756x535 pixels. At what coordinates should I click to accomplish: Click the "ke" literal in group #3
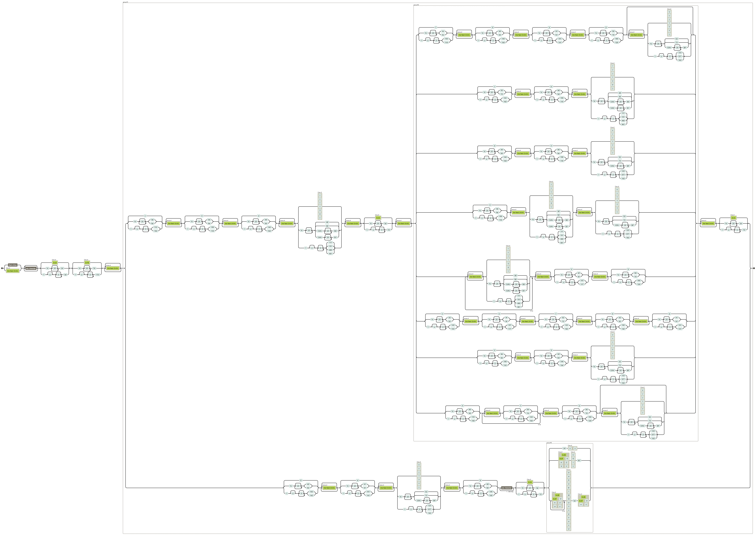(x=574, y=501)
